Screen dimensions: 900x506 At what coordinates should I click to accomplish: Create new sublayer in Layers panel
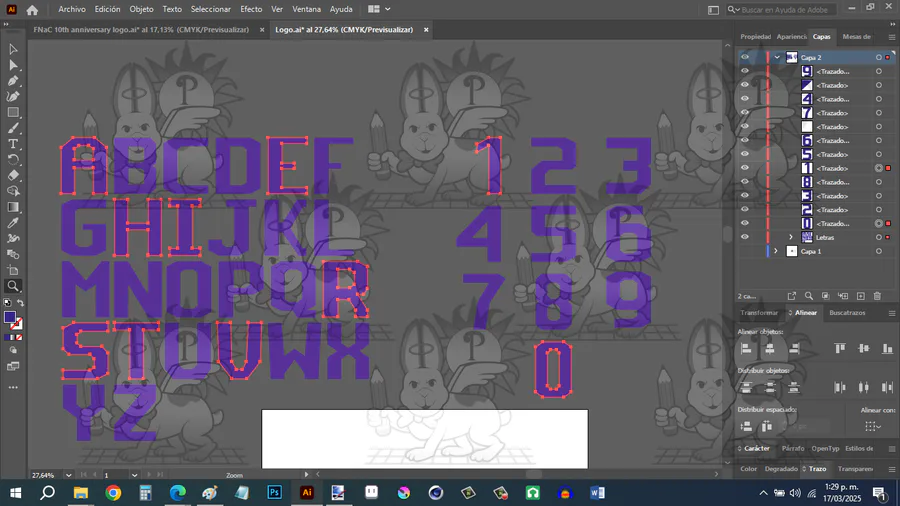(x=843, y=296)
